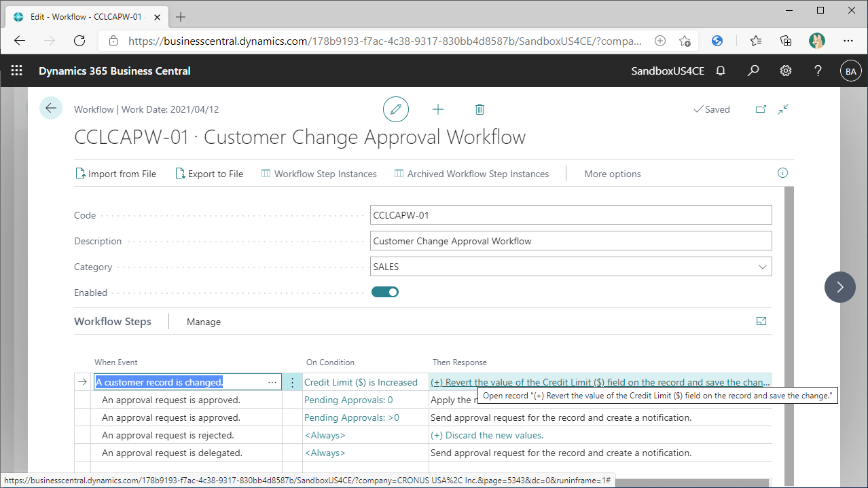
Task: Delete workflow using the trash icon
Action: (480, 109)
